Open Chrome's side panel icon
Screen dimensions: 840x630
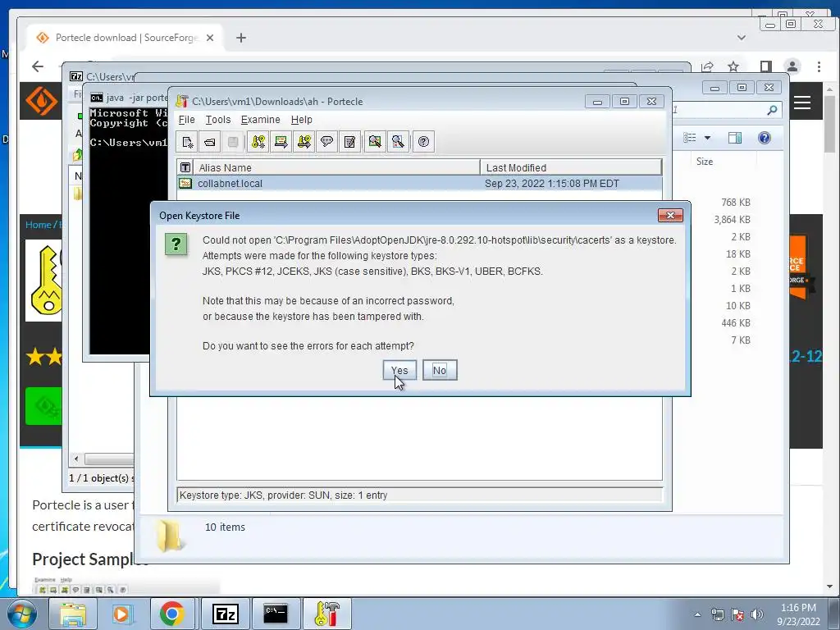[766, 66]
